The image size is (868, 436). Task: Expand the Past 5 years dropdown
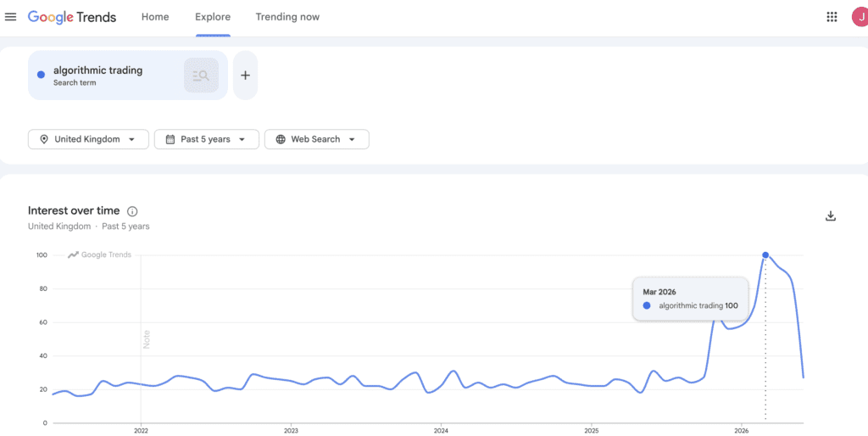(x=207, y=139)
